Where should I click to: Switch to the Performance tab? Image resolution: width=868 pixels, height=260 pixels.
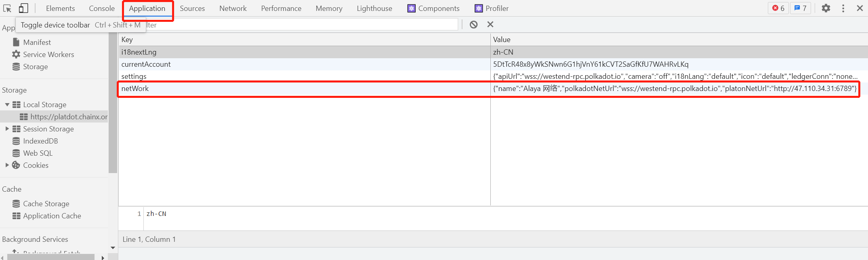(x=281, y=8)
